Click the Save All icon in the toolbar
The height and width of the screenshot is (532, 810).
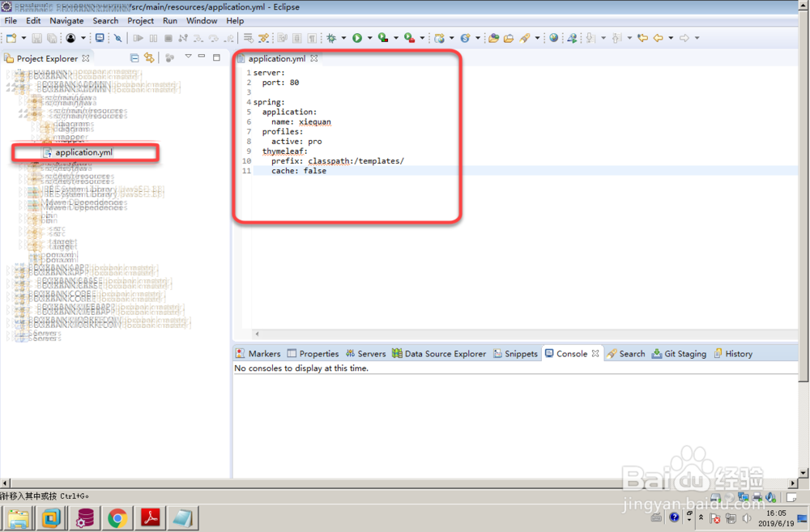[x=50, y=38]
